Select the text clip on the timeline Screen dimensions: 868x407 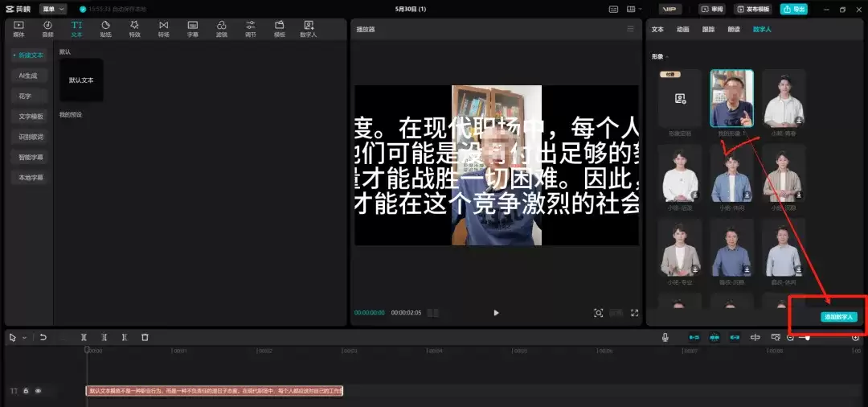[215, 391]
